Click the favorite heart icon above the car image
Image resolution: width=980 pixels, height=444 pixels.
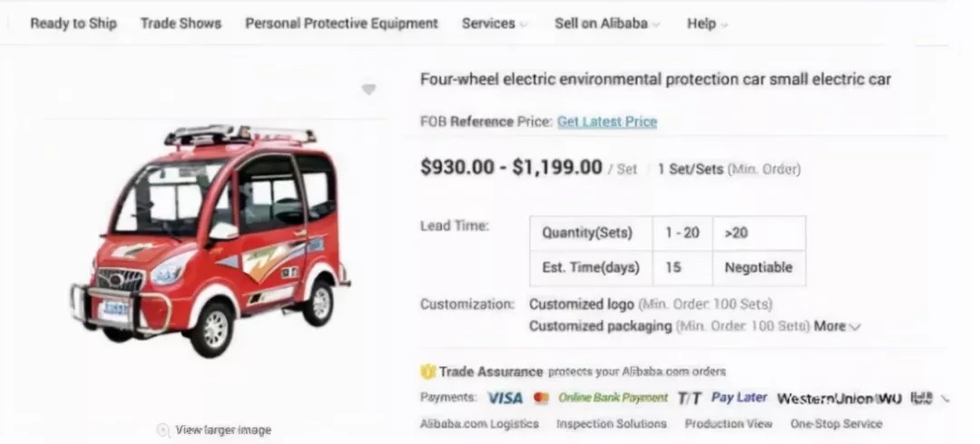click(x=368, y=89)
